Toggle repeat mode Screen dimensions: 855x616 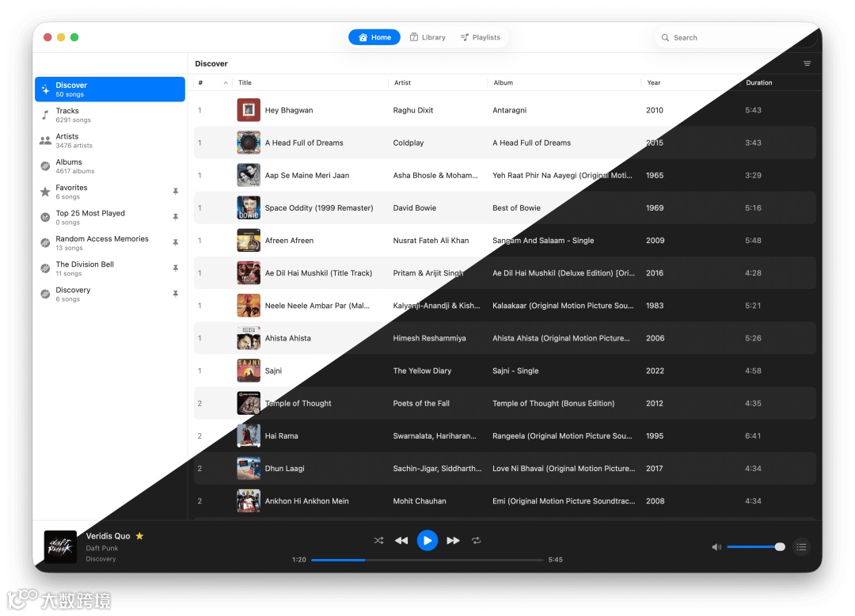click(476, 540)
